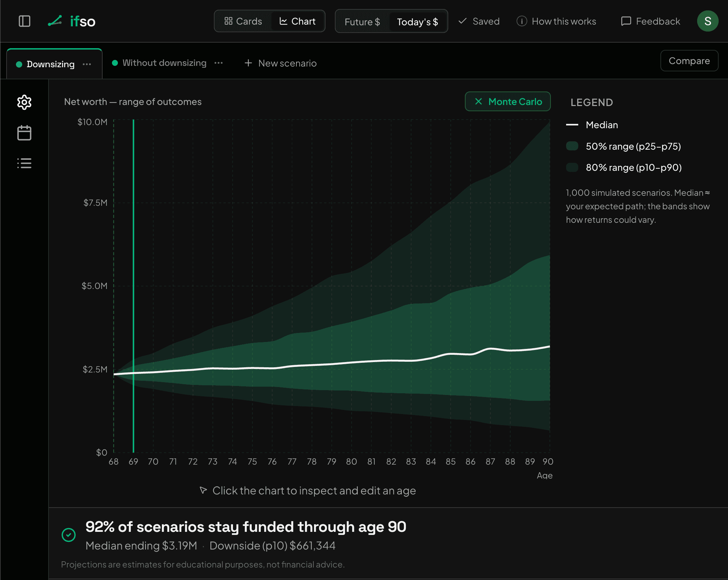
Task: Click the 50% range legend swatch
Action: click(572, 146)
